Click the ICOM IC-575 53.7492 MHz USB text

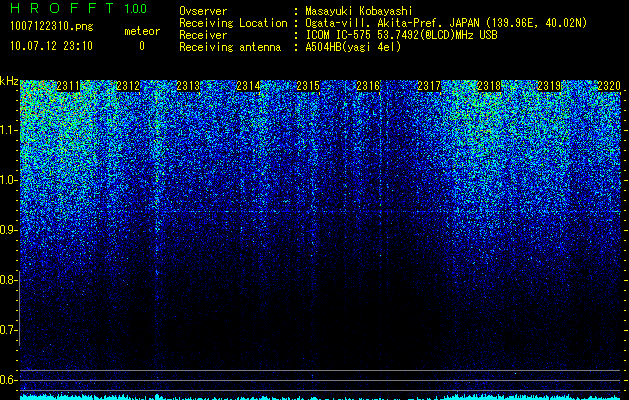point(401,35)
